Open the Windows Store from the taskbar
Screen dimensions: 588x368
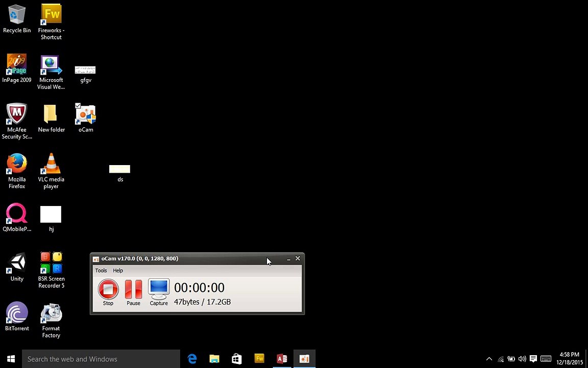(x=237, y=359)
